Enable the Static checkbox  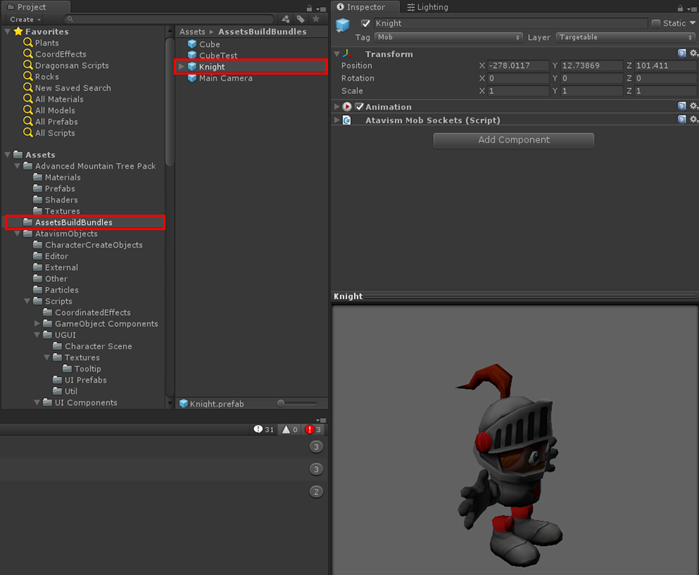pyautogui.click(x=656, y=23)
